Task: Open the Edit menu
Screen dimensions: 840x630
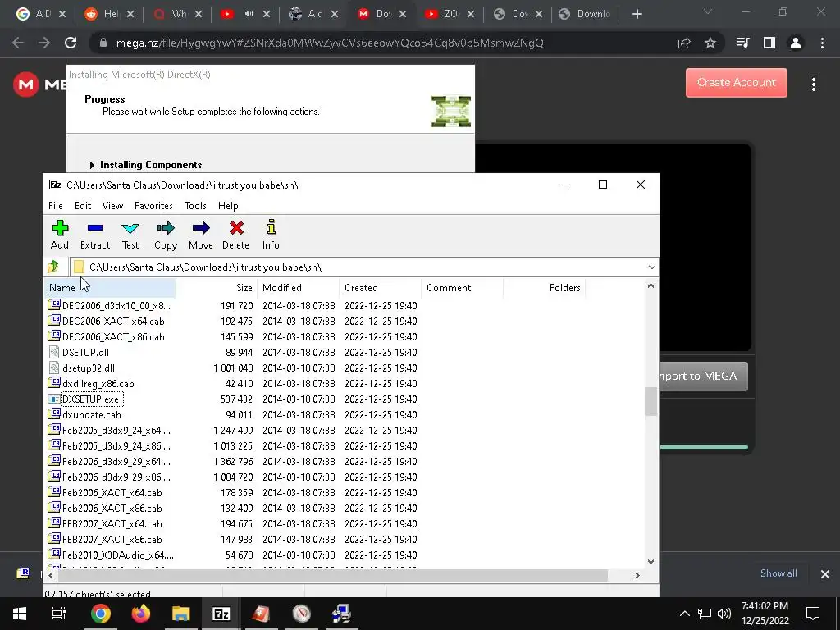Action: (83, 206)
